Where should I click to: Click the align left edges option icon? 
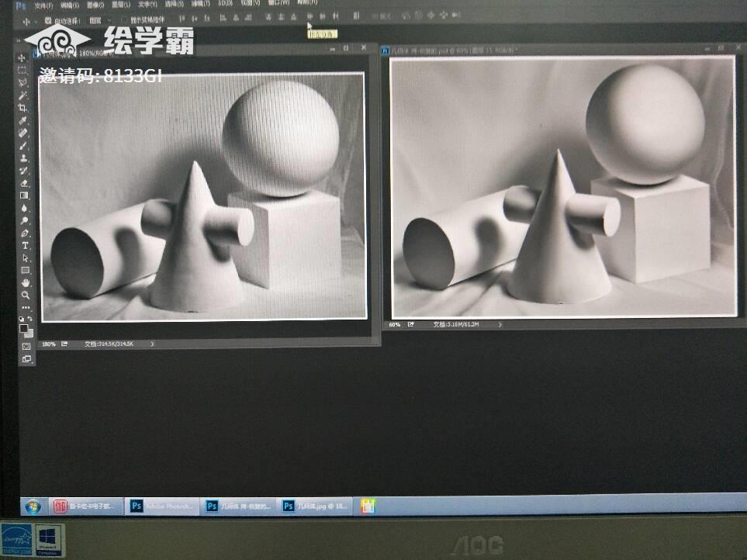pyautogui.click(x=223, y=18)
